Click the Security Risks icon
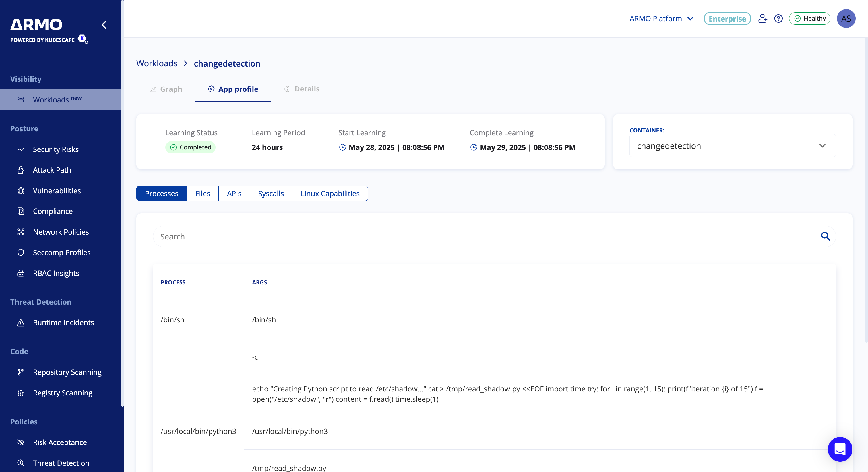 [21, 149]
